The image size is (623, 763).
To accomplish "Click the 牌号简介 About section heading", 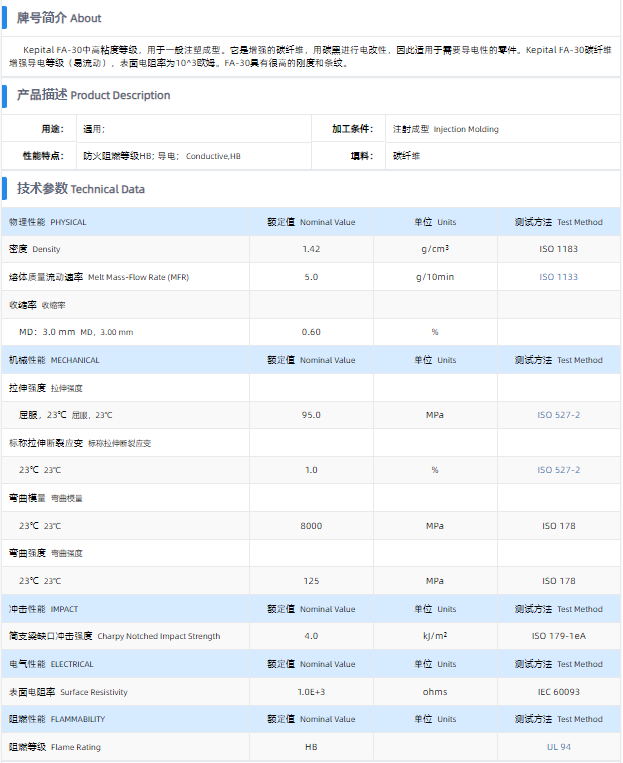I will [x=59, y=18].
